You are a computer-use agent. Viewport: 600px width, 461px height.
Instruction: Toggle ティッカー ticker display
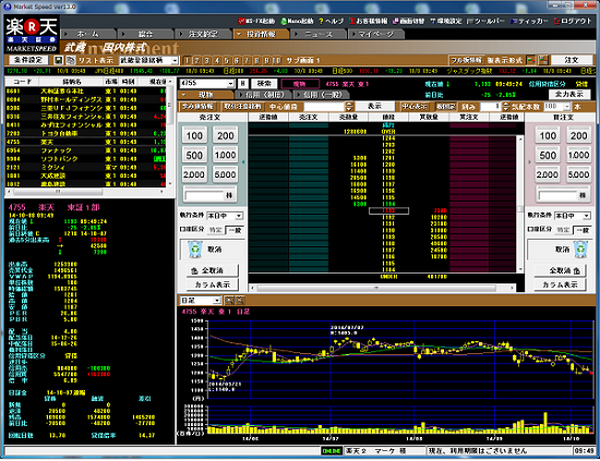[x=530, y=21]
